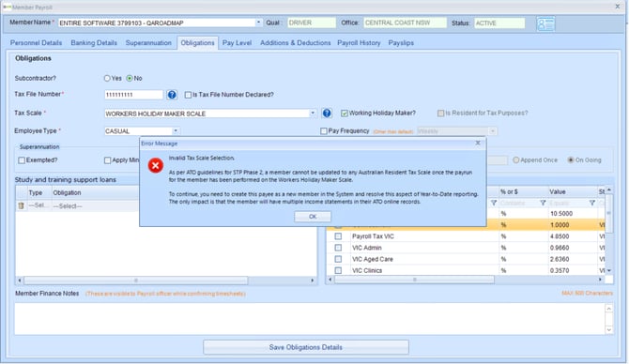This screenshot has width=629, height=364.
Task: Open the Pay Frequency Weekly dropdown
Action: click(x=492, y=131)
